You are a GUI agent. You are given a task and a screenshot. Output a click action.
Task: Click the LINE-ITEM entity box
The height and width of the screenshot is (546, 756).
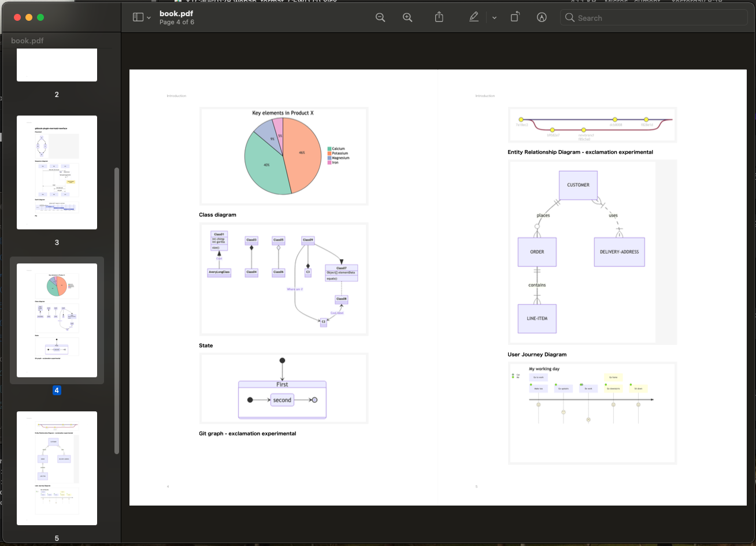coord(537,318)
